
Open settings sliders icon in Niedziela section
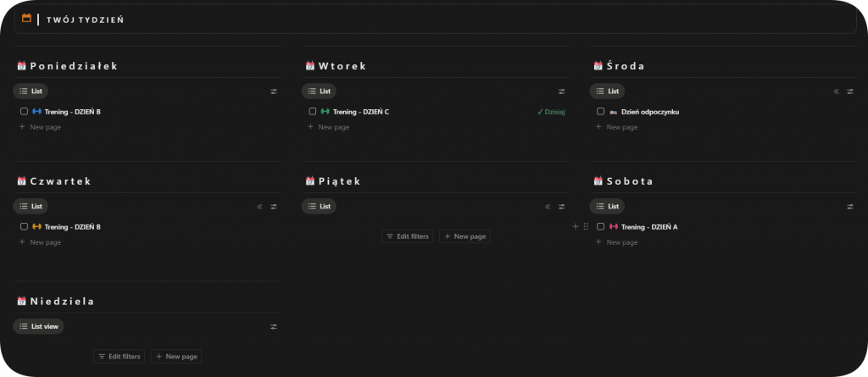coord(273,327)
